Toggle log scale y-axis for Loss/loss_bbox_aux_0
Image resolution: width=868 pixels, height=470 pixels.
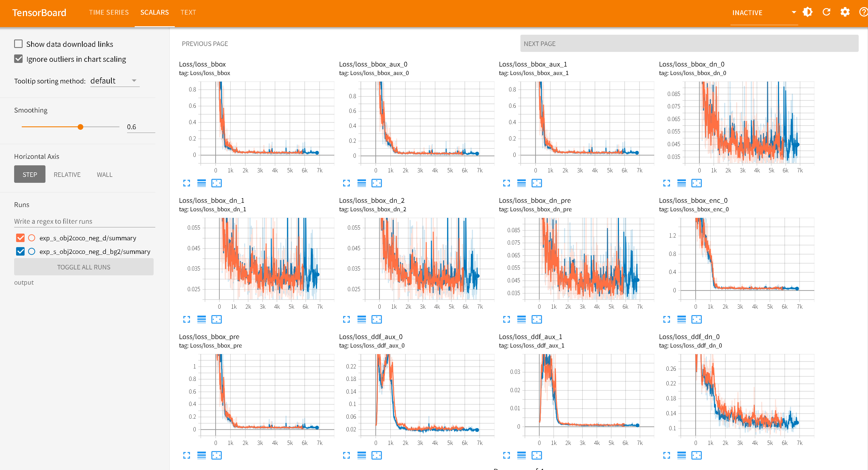pyautogui.click(x=361, y=183)
